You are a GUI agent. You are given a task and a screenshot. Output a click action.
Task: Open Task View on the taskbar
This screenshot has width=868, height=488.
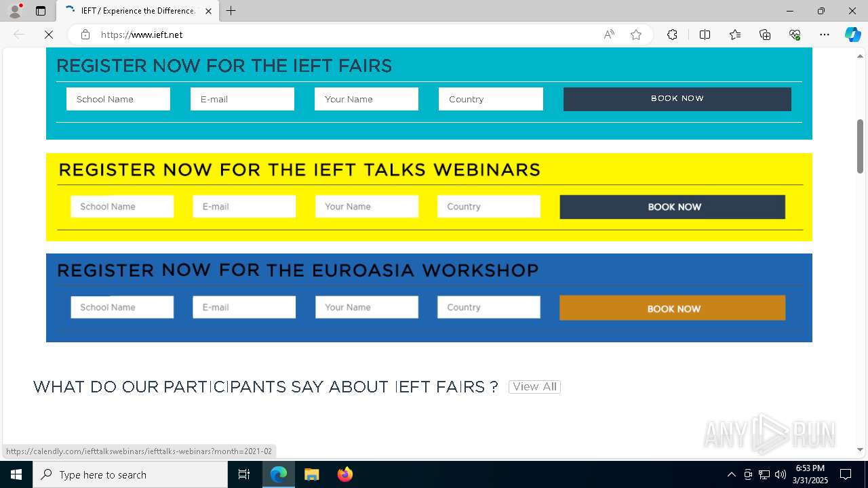(244, 474)
